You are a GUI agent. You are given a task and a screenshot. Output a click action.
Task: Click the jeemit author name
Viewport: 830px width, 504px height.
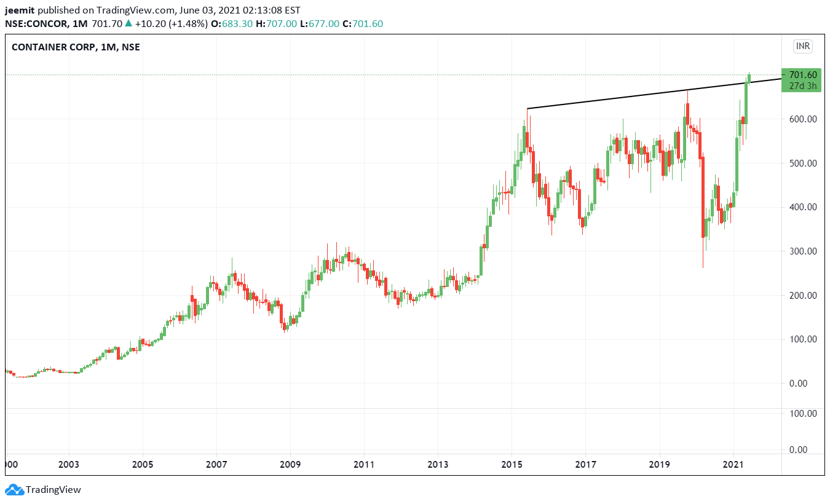(x=19, y=10)
